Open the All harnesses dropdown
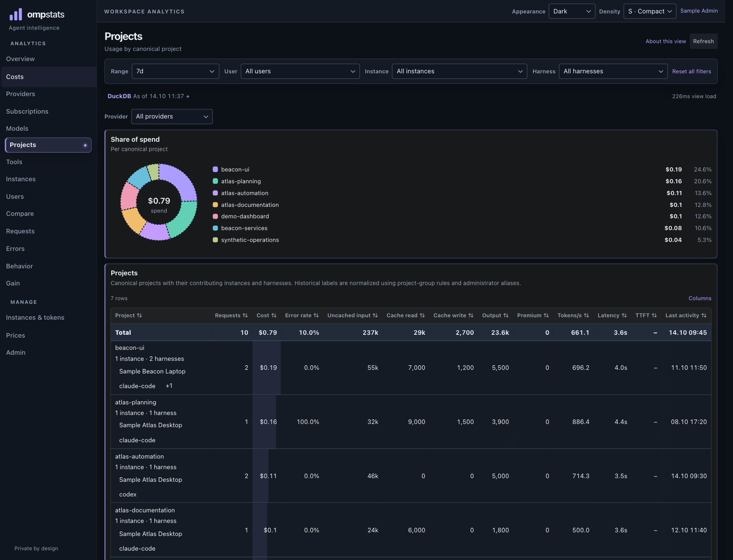Viewport: 733px width, 560px height. [x=613, y=71]
